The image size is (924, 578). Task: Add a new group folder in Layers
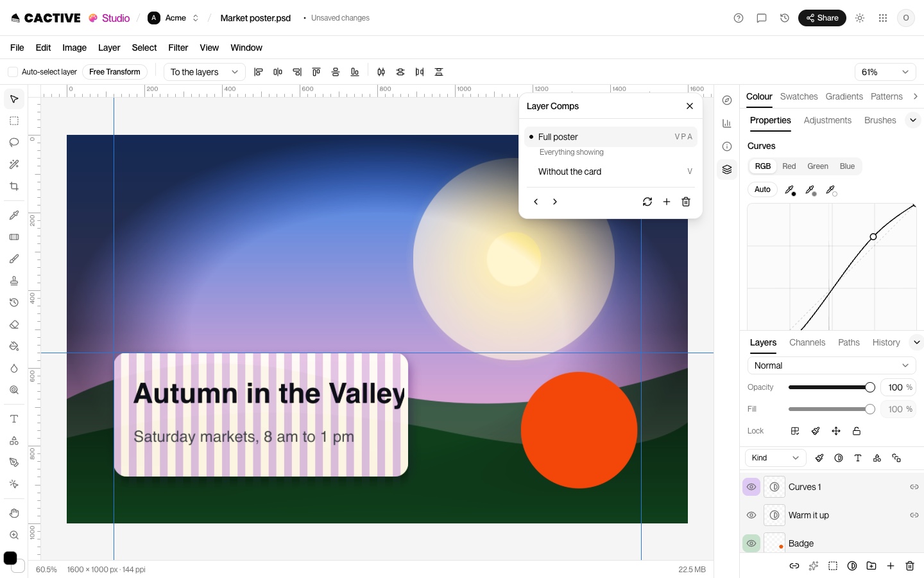pos(871,566)
